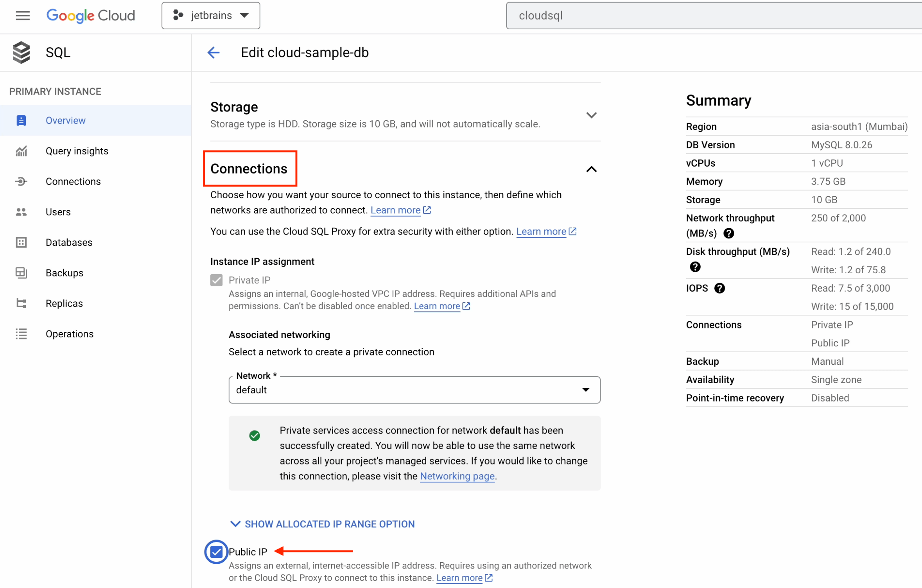Click the back arrow navigation button
The image size is (922, 588).
[214, 52]
